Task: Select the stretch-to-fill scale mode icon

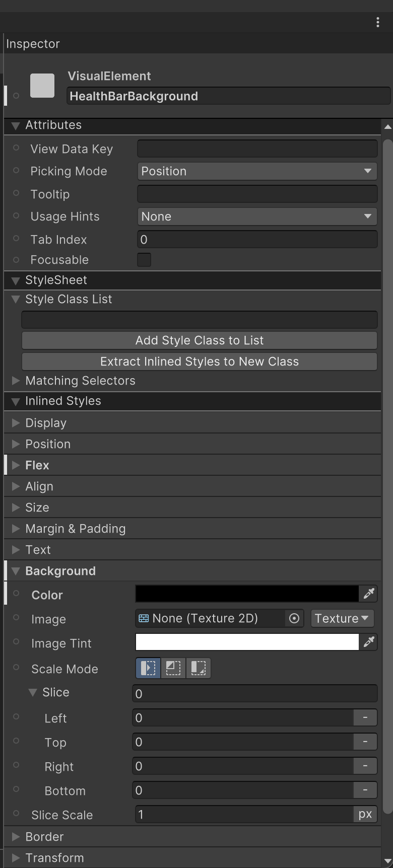Action: pyautogui.click(x=148, y=668)
